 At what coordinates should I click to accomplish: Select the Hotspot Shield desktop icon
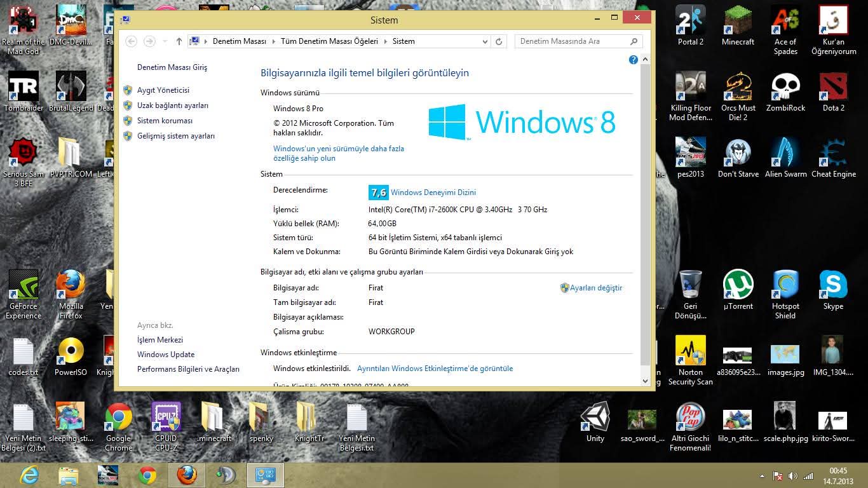(x=785, y=295)
